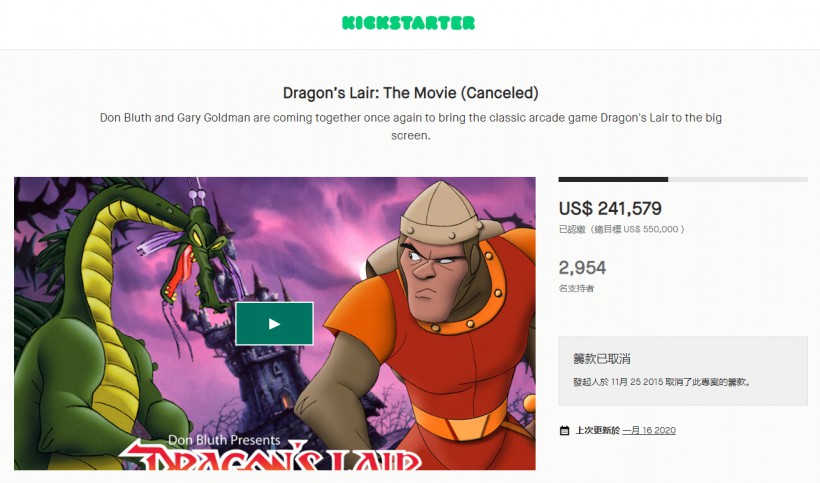Open the 一月 16 2020 update link
820x483 pixels.
pyautogui.click(x=649, y=430)
